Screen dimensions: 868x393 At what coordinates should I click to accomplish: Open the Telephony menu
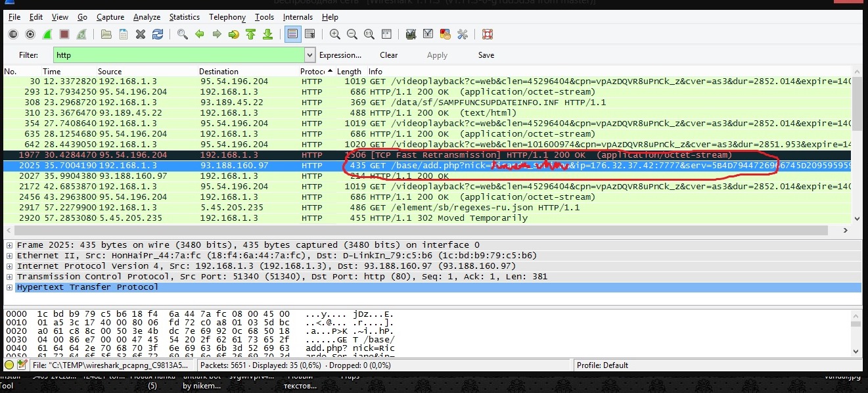coord(227,17)
